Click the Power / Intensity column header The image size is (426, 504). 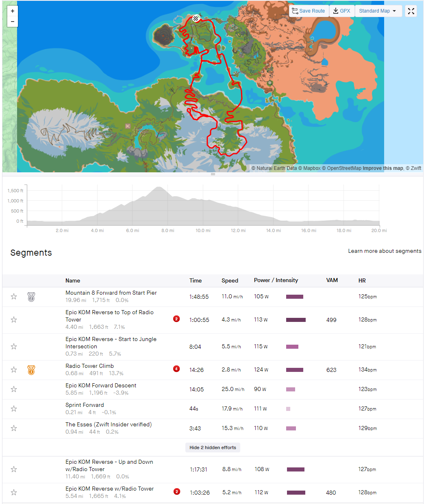click(x=276, y=280)
